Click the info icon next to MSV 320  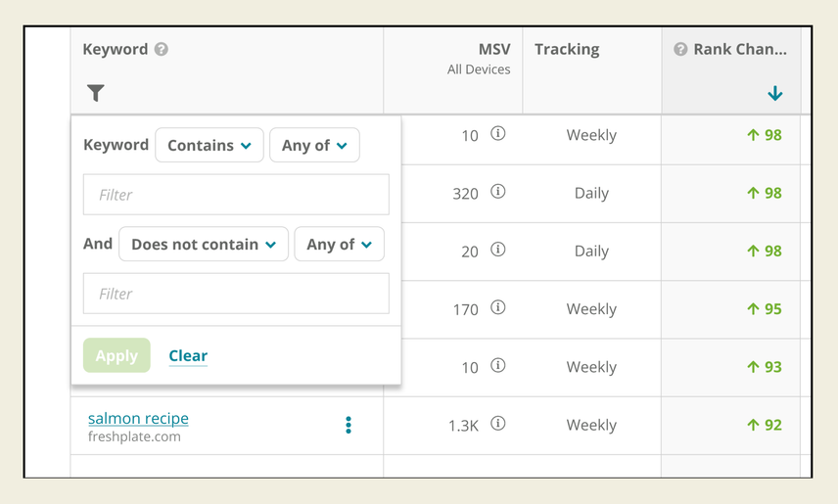point(497,193)
